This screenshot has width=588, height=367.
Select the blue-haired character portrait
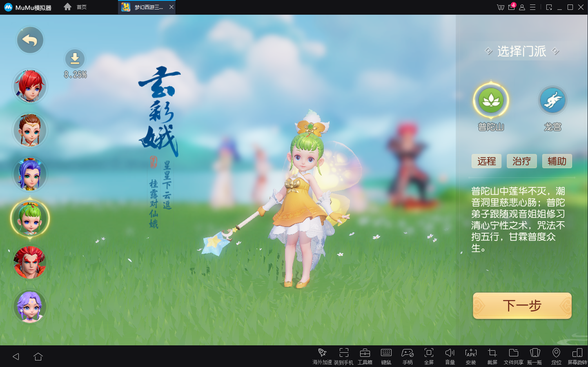pyautogui.click(x=30, y=174)
